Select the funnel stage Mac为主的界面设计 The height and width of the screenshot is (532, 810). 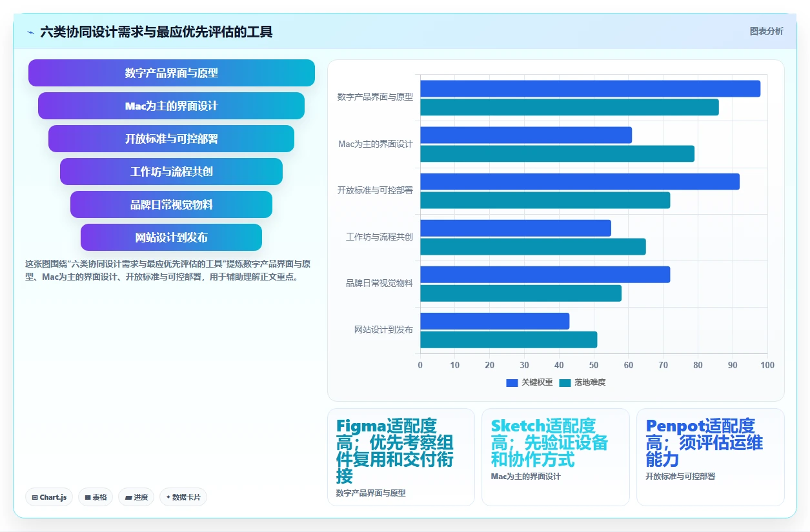pyautogui.click(x=172, y=106)
